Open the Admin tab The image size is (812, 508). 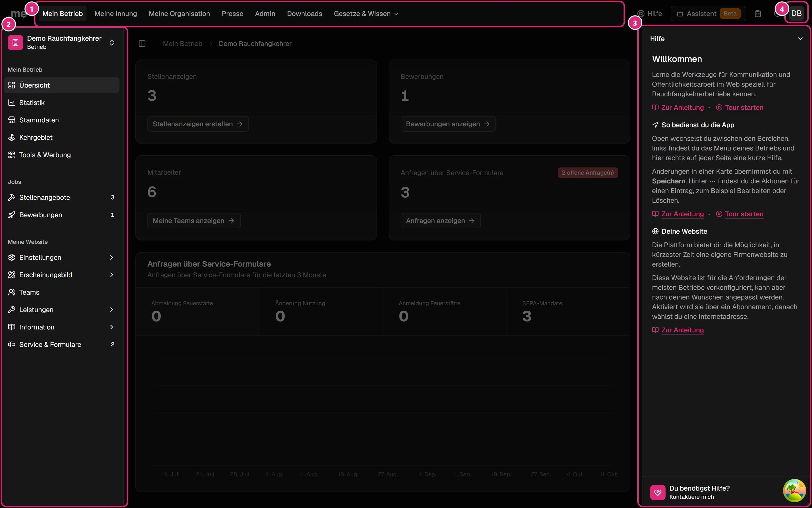click(265, 14)
